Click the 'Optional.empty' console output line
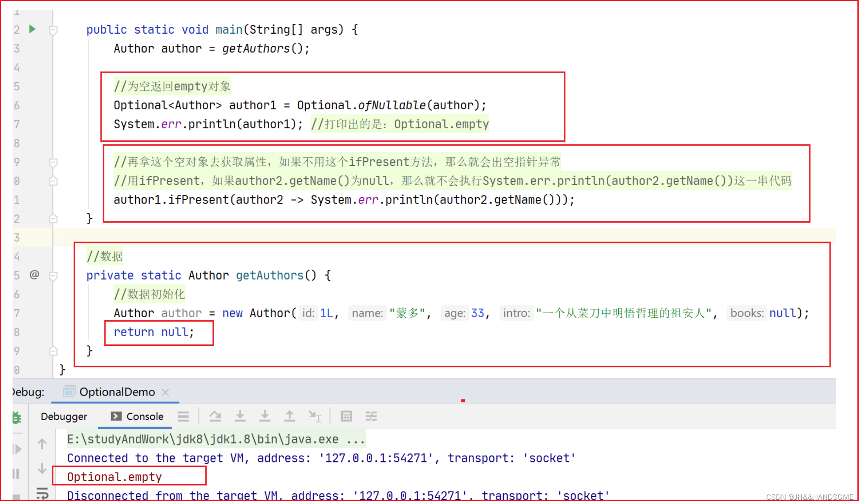This screenshot has height=504, width=860. (x=114, y=477)
